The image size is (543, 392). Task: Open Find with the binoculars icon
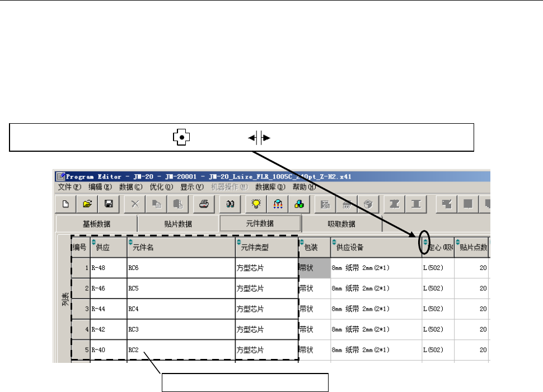point(230,204)
